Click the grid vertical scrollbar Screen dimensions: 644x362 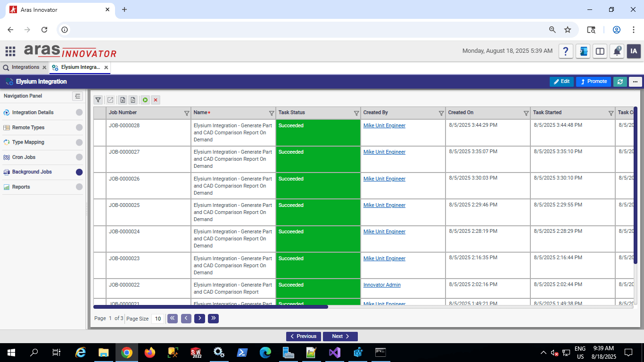[636, 185]
